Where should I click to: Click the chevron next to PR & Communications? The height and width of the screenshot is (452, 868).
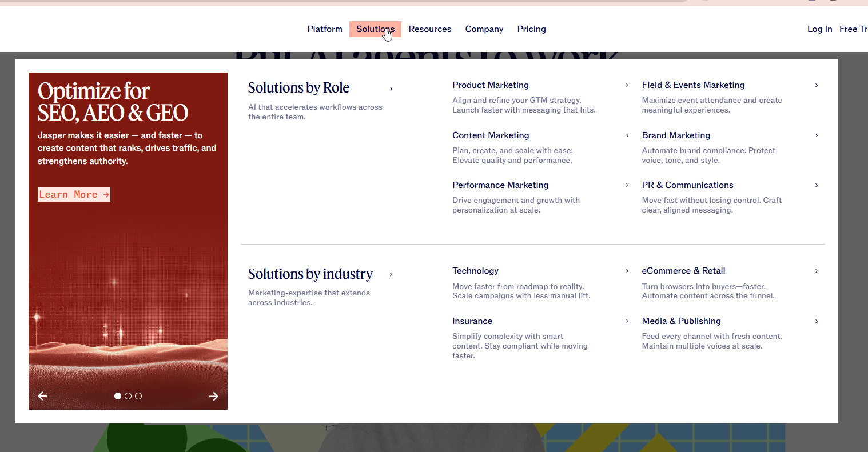[816, 185]
